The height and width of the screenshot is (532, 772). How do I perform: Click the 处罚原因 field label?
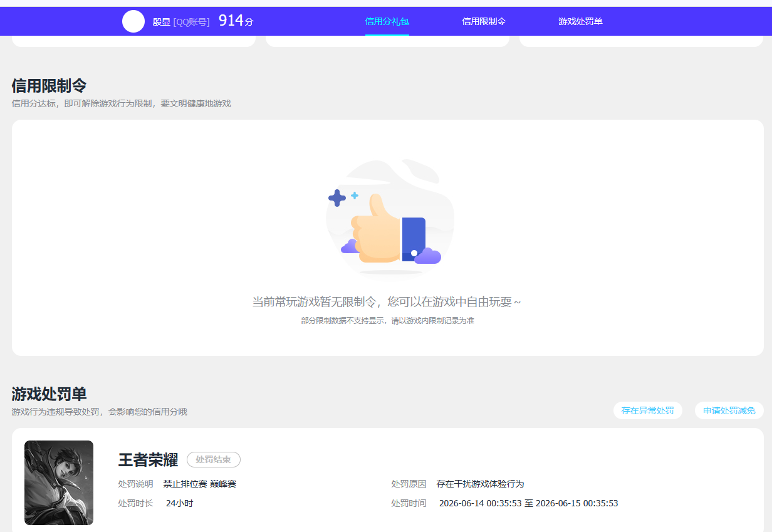pos(409,484)
